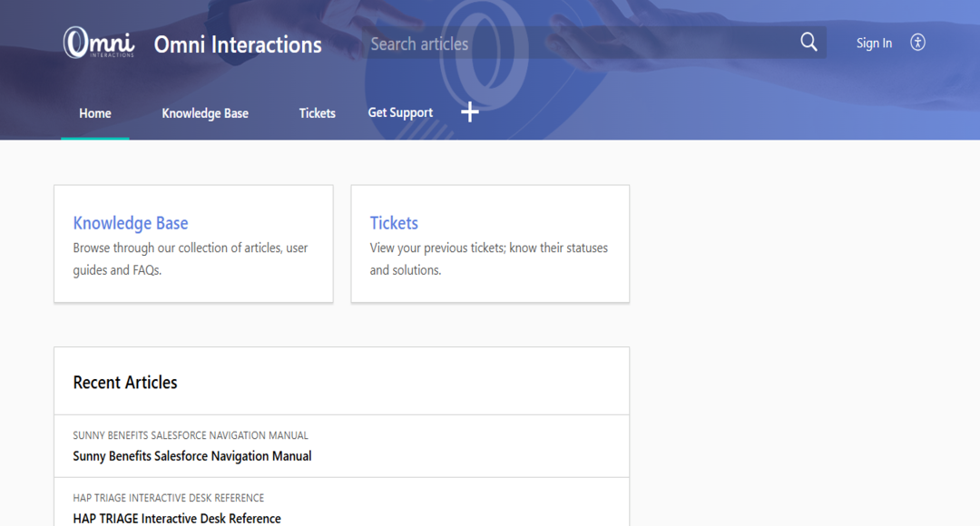980x526 pixels.
Task: Open HAP TRIAGE Interactive Desk Reference article
Action: pyautogui.click(x=177, y=519)
